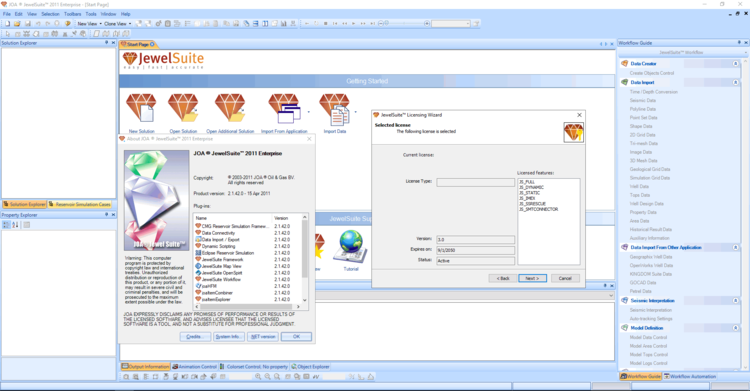750x391 pixels.
Task: Click the Open Additional Solution icon
Action: click(230, 108)
